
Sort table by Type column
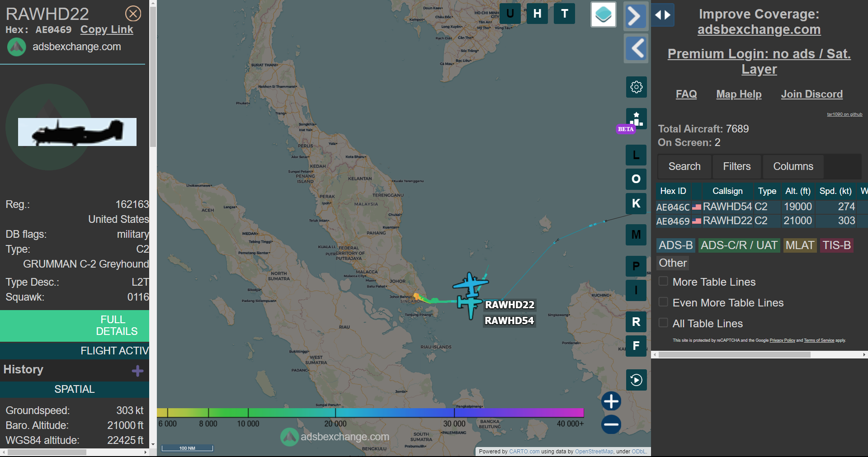(767, 191)
